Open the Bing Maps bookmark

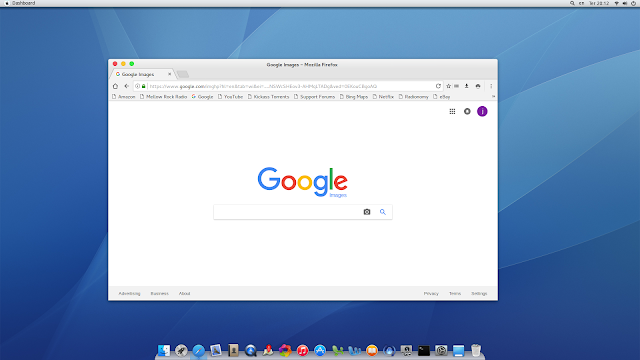pyautogui.click(x=354, y=97)
